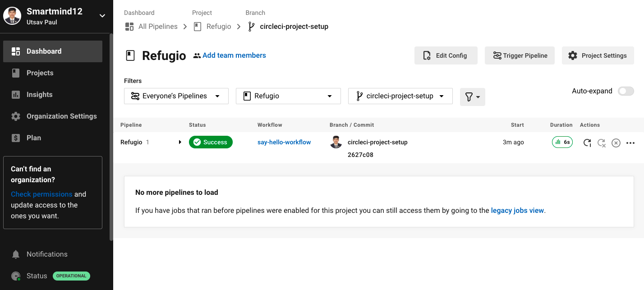Screen dimensions: 644x290
Task: Click the committer avatar in the pipeline row
Action: (336, 142)
